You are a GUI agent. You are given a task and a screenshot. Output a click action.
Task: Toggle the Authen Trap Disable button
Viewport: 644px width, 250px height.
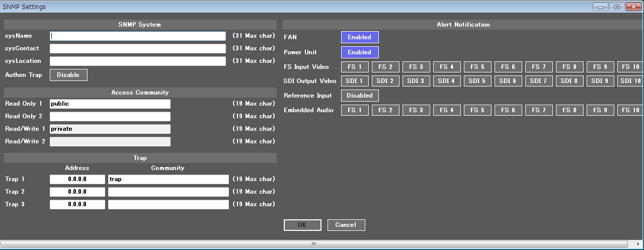coord(68,75)
